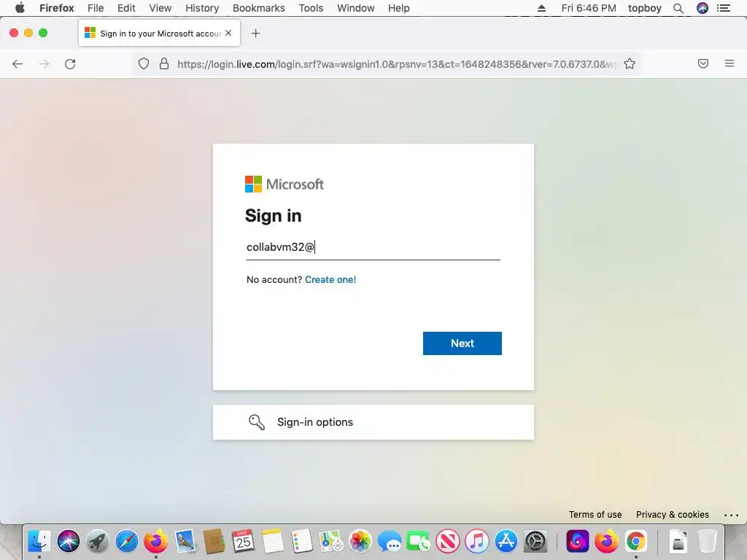
Task: Click the clock Fri 6:46 PM
Action: coord(589,8)
